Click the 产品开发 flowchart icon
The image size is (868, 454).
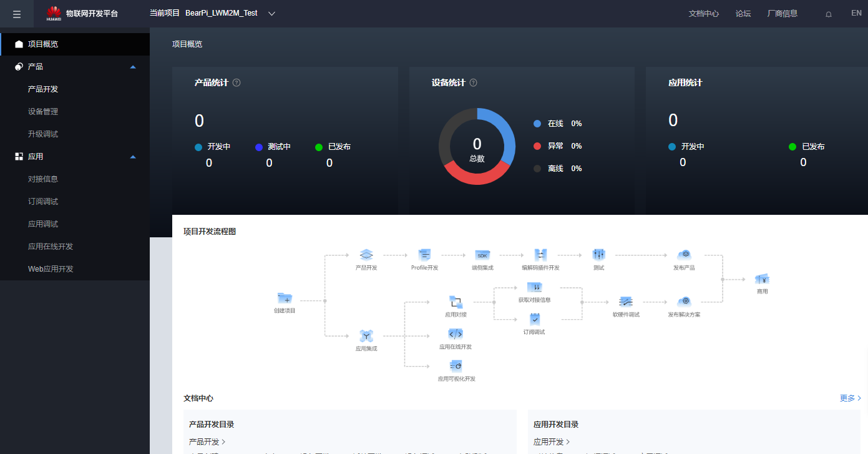point(366,255)
